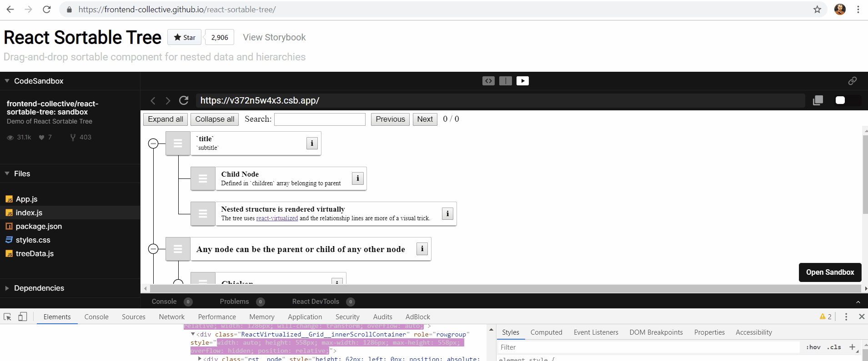The image size is (868, 361).
Task: Click the browser back arrow
Action: point(10,9)
